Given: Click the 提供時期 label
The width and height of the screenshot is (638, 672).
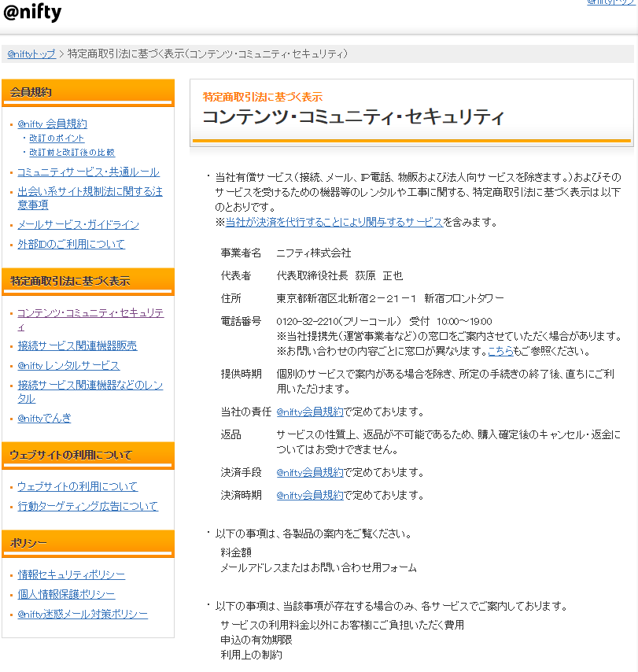Looking at the screenshot, I should pos(241,374).
